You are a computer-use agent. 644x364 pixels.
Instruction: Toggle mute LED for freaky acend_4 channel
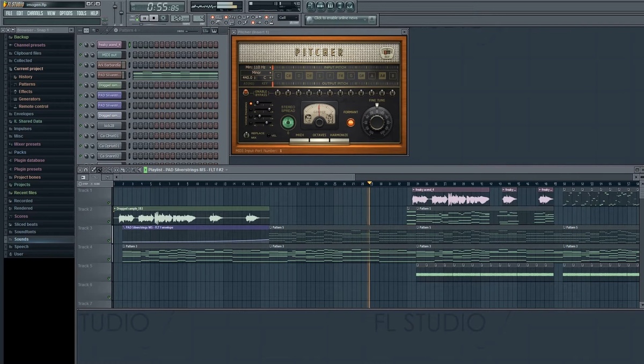pyautogui.click(x=80, y=45)
